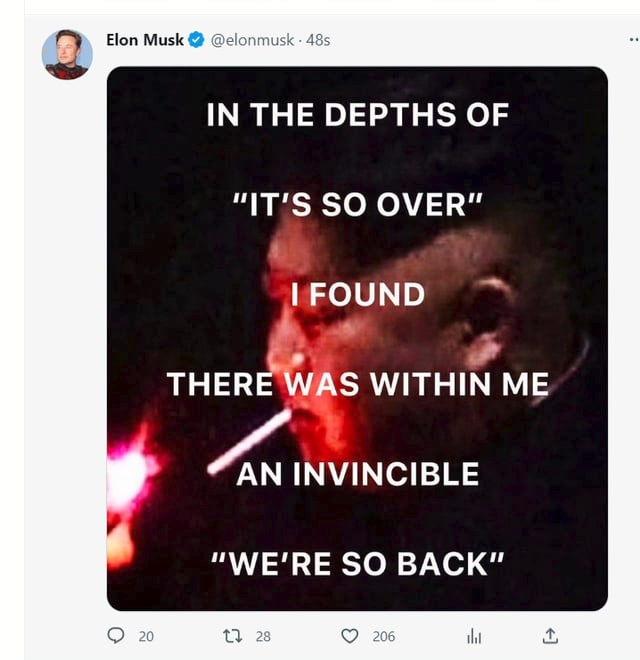
Task: Click the blue verified checkmark badge
Action: pyautogui.click(x=196, y=40)
